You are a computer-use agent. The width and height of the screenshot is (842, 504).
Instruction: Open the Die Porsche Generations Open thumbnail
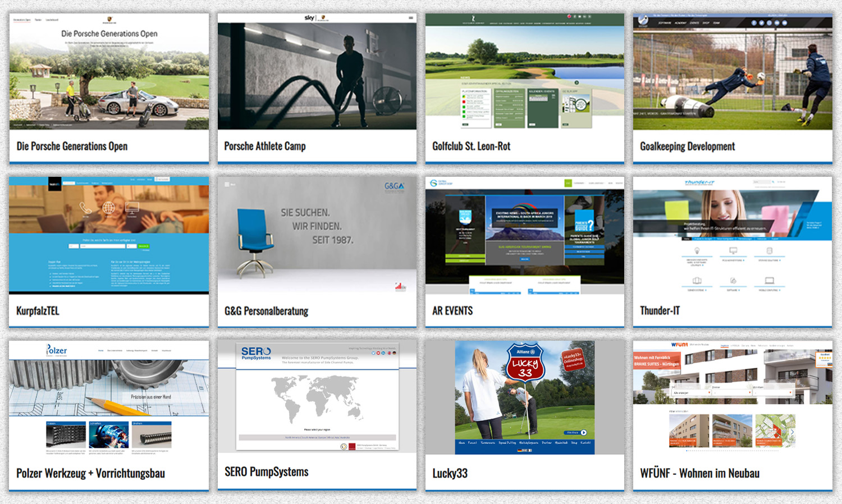[x=109, y=72]
